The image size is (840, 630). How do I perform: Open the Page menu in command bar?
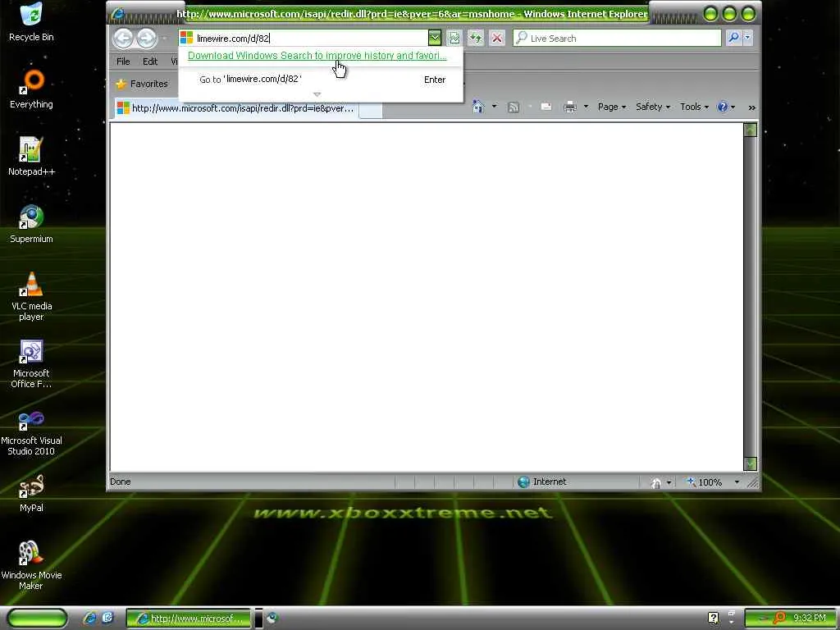612,107
